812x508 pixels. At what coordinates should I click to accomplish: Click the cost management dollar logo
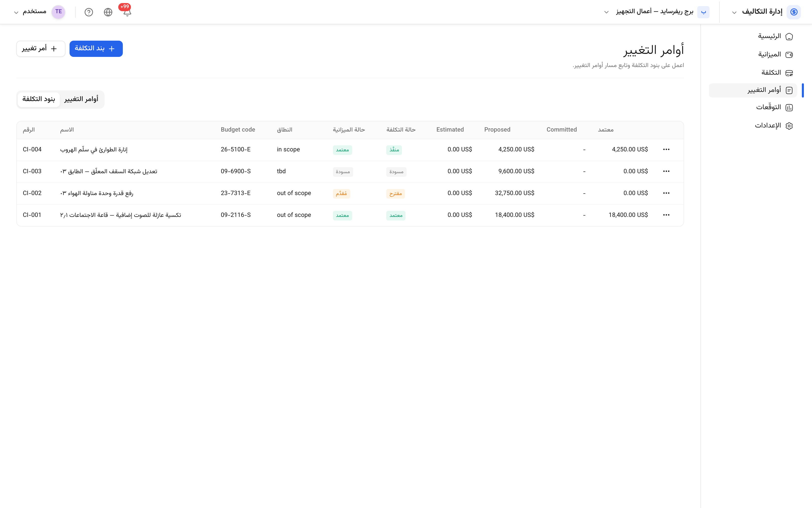click(793, 12)
